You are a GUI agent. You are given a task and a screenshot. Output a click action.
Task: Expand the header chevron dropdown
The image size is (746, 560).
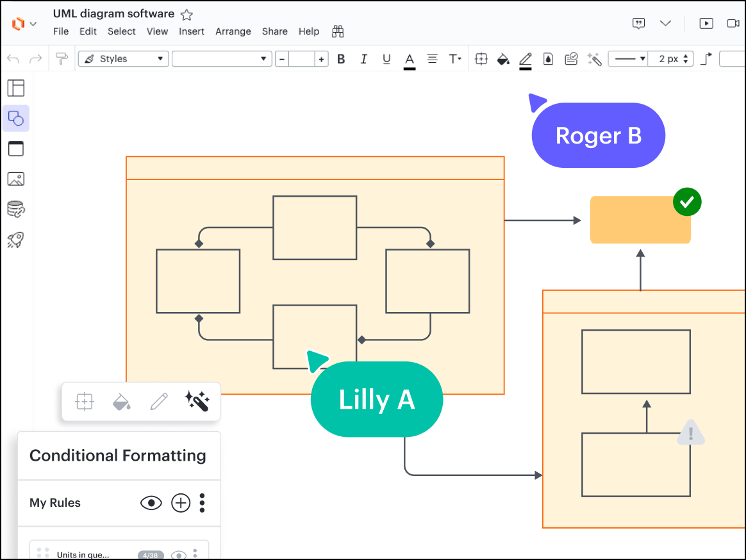pos(666,23)
